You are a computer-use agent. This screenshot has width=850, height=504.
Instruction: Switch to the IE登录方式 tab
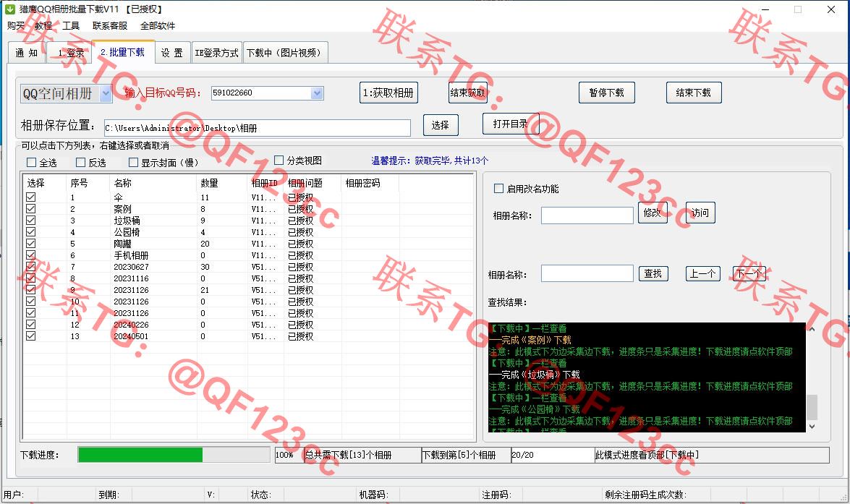click(217, 53)
